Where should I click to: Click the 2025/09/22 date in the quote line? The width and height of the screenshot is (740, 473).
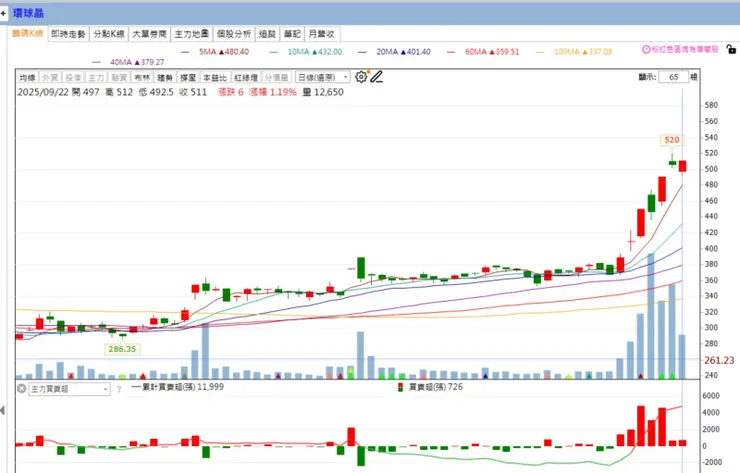click(43, 92)
